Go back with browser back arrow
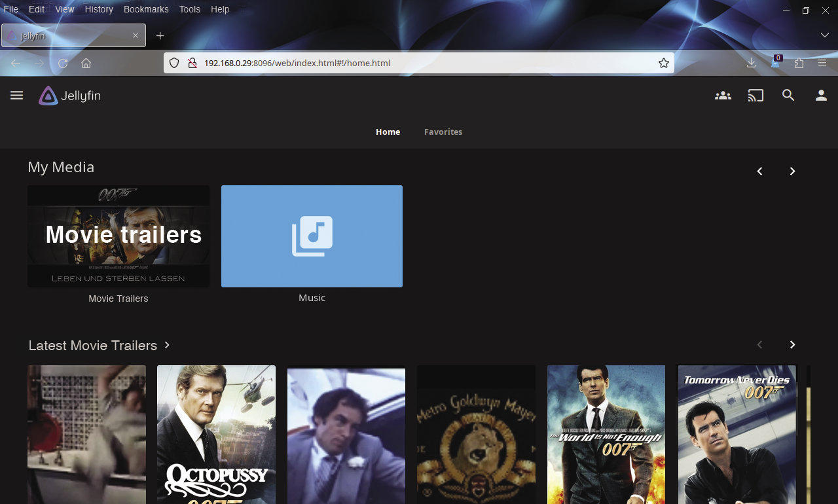The height and width of the screenshot is (504, 838). coord(16,63)
